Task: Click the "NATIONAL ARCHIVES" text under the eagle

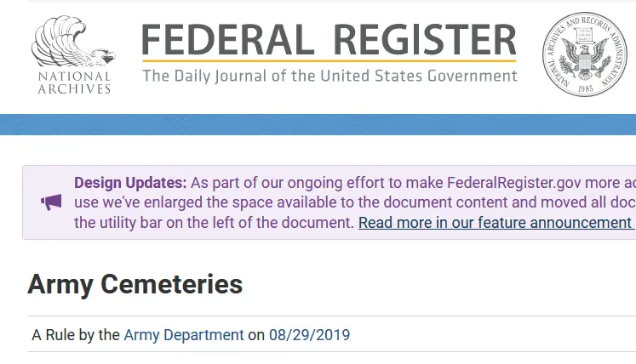Action: (x=74, y=82)
